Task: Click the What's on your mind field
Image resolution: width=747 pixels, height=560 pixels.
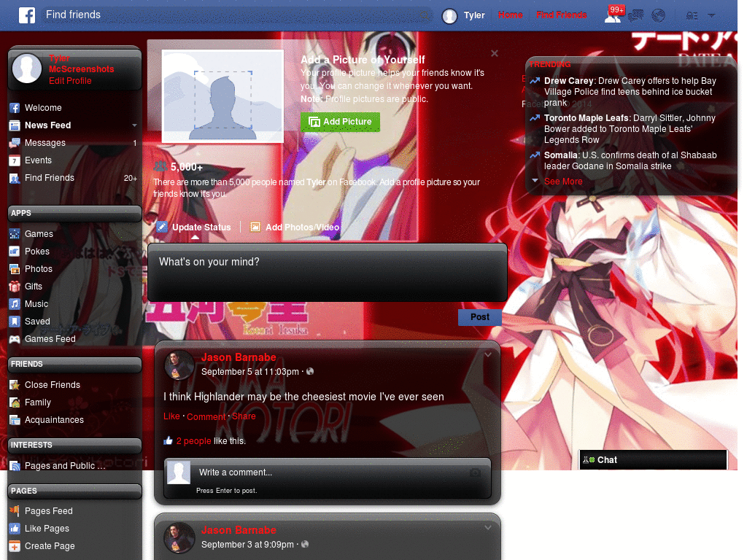Action: [x=327, y=271]
